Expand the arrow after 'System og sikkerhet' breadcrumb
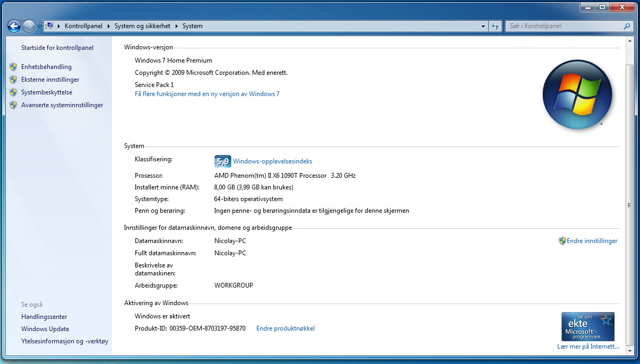Screen dimensions: 640x364 tap(177, 26)
